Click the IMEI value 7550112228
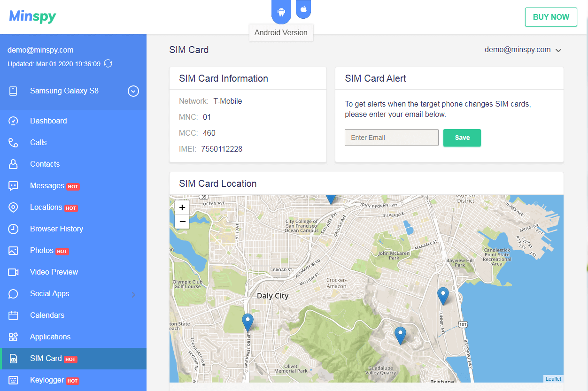This screenshot has height=391, width=588. click(222, 149)
